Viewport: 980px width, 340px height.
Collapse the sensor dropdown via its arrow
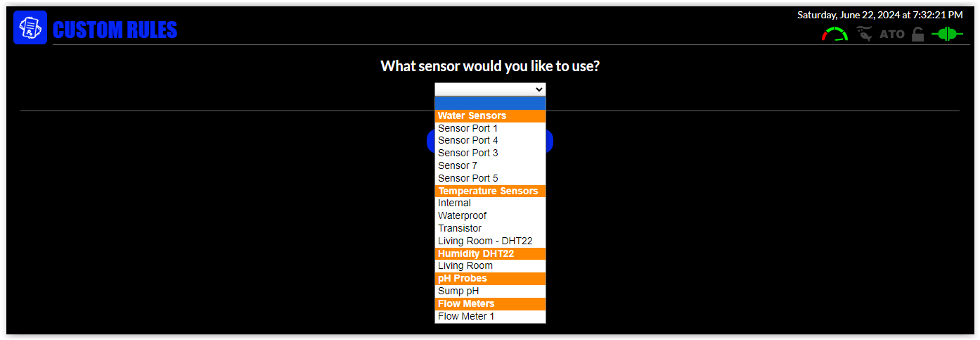539,89
